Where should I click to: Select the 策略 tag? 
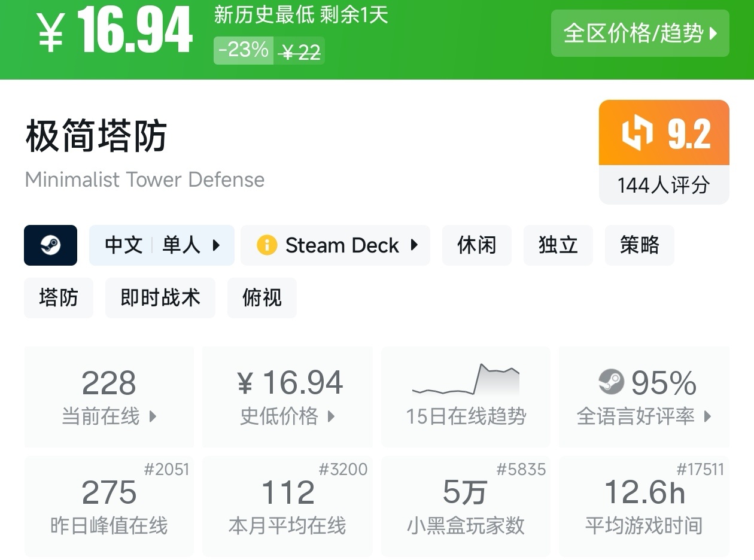click(639, 245)
